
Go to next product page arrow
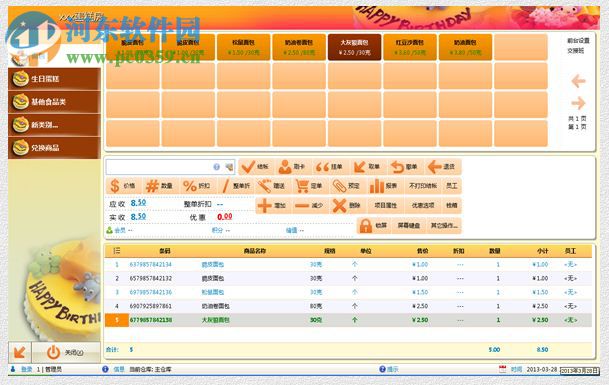coord(578,103)
